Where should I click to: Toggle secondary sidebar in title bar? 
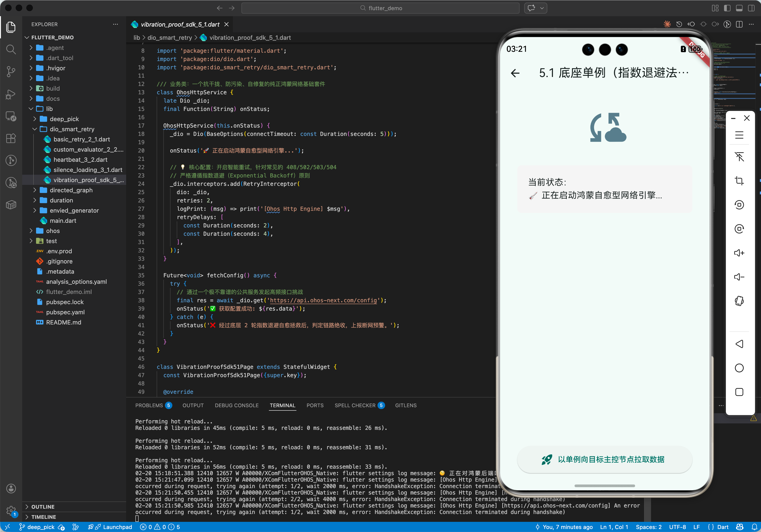[x=751, y=8]
